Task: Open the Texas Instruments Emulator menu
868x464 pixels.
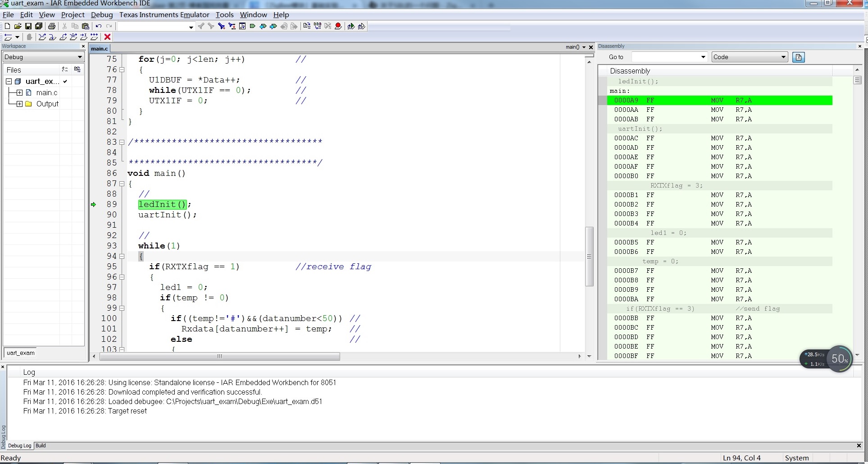Action: pos(164,14)
